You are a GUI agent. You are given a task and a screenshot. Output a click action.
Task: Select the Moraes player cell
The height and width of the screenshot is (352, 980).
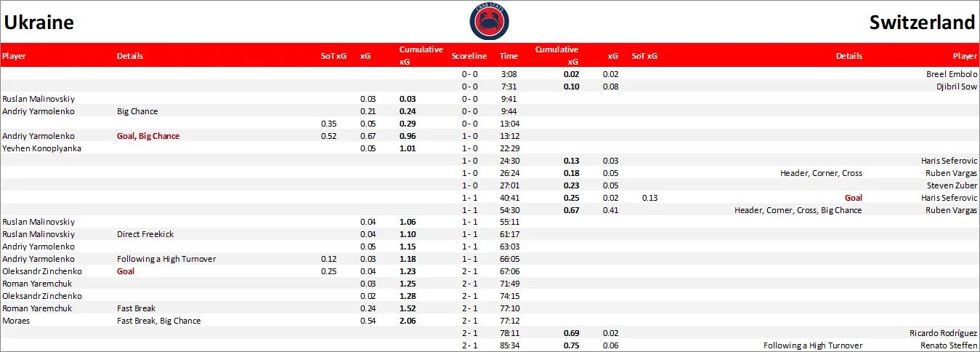tap(17, 321)
